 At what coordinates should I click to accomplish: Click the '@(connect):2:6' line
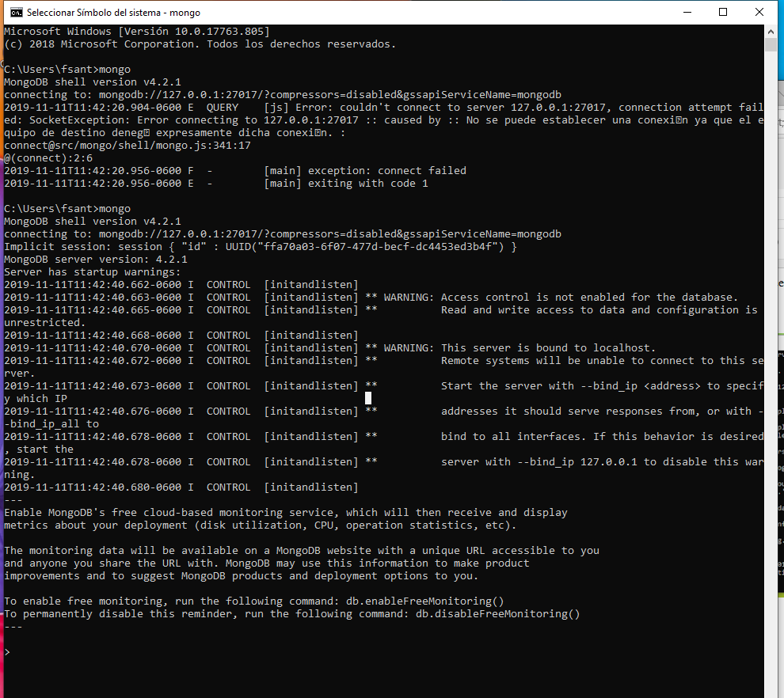(48, 158)
